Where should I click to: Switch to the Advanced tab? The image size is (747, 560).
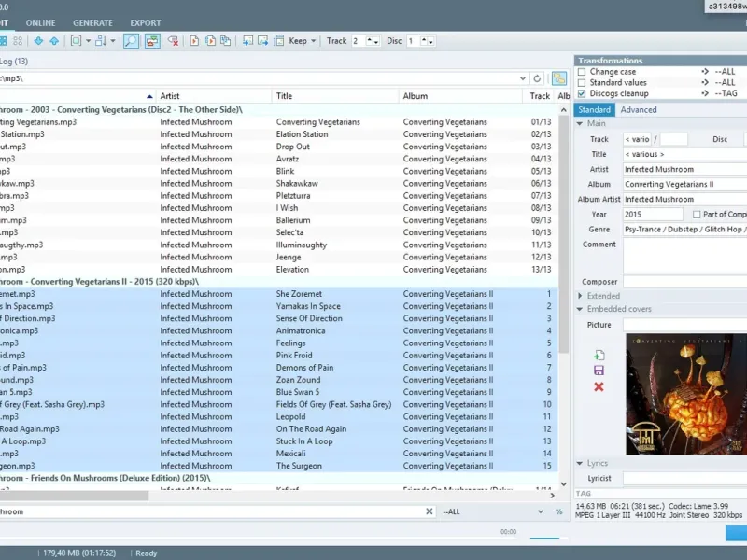639,109
